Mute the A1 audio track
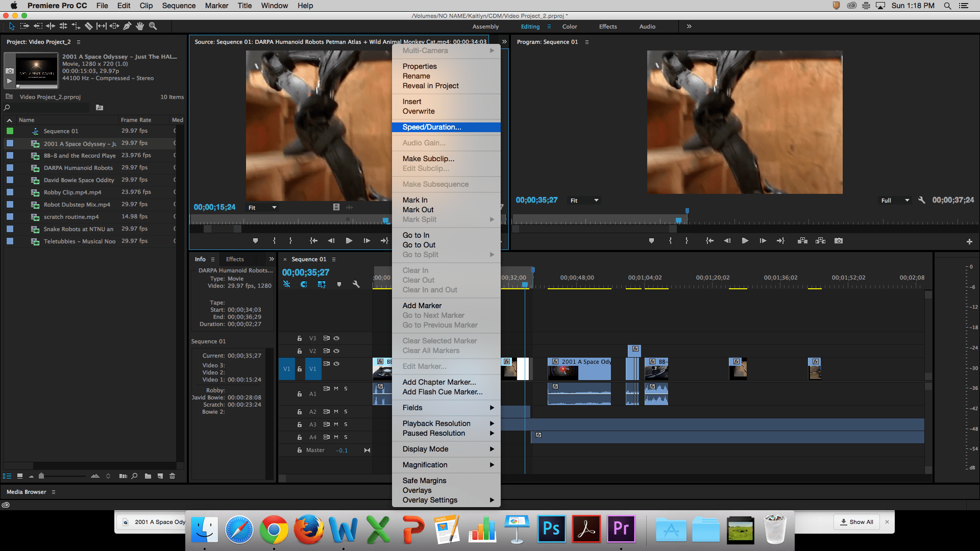 tap(336, 389)
